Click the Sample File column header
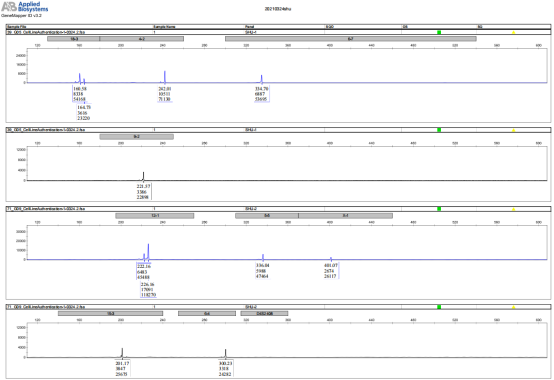This screenshot has height=380, width=554. tap(16, 27)
